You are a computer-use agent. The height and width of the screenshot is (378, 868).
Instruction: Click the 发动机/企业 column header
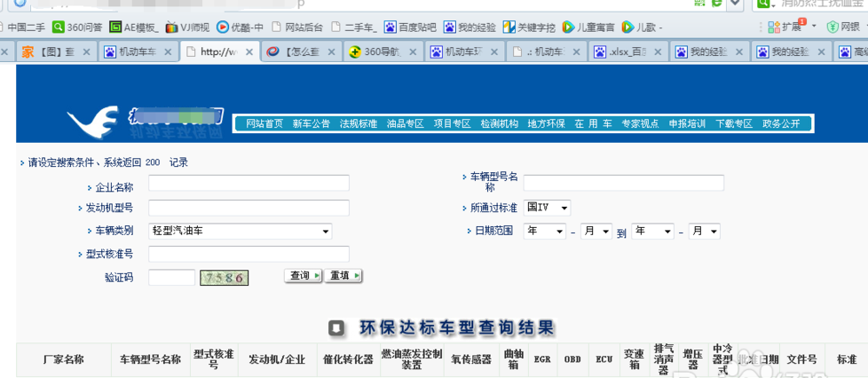[277, 359]
